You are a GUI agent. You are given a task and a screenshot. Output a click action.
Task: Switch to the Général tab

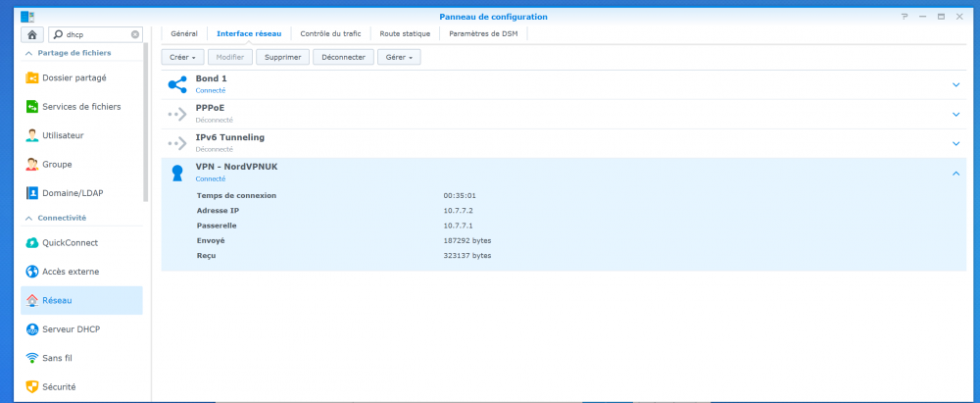(184, 33)
